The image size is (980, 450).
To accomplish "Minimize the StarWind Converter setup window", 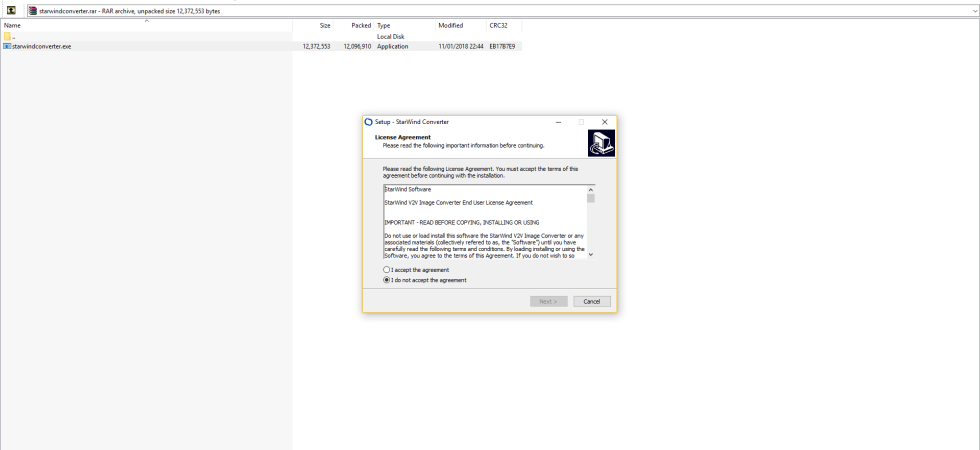I will click(558, 122).
